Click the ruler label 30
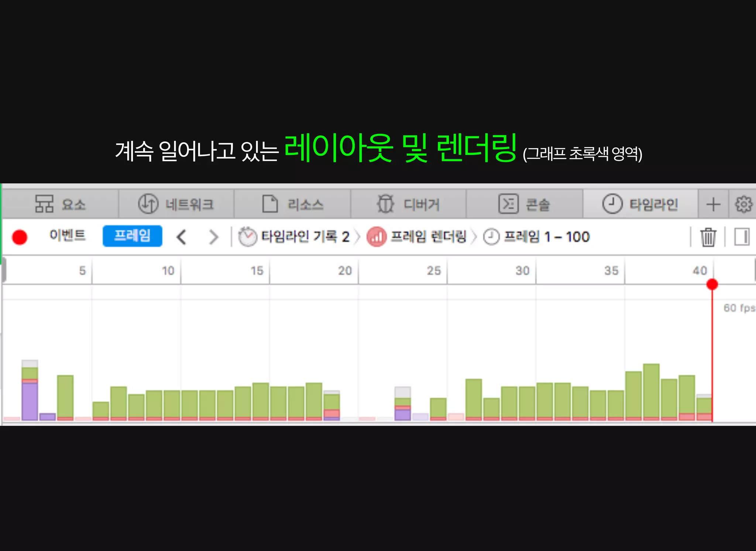The height and width of the screenshot is (551, 756). point(522,271)
